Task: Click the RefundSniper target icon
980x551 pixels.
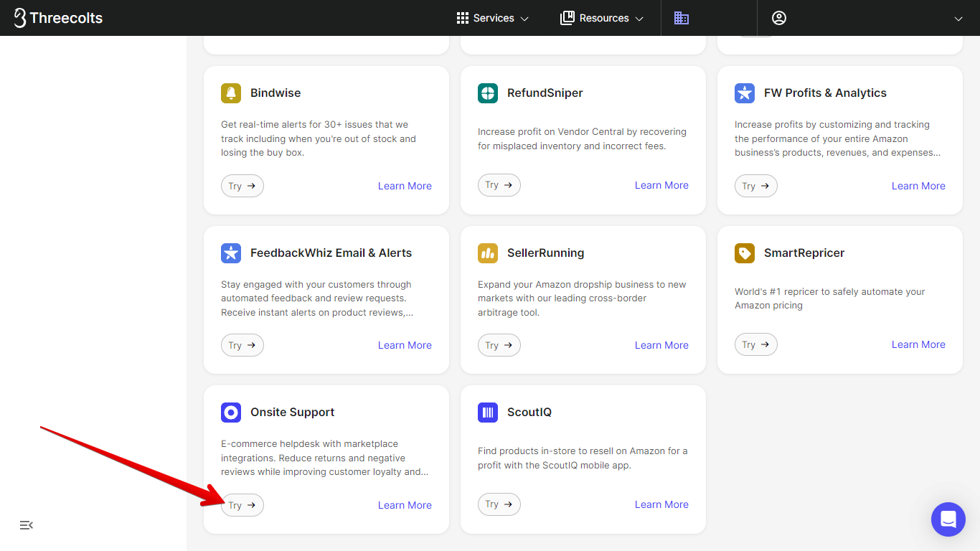Action: pyautogui.click(x=488, y=93)
